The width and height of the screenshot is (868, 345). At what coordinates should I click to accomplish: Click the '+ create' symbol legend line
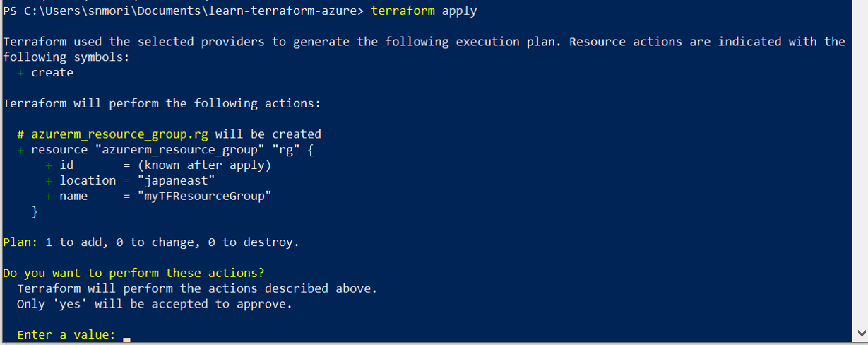tap(45, 73)
